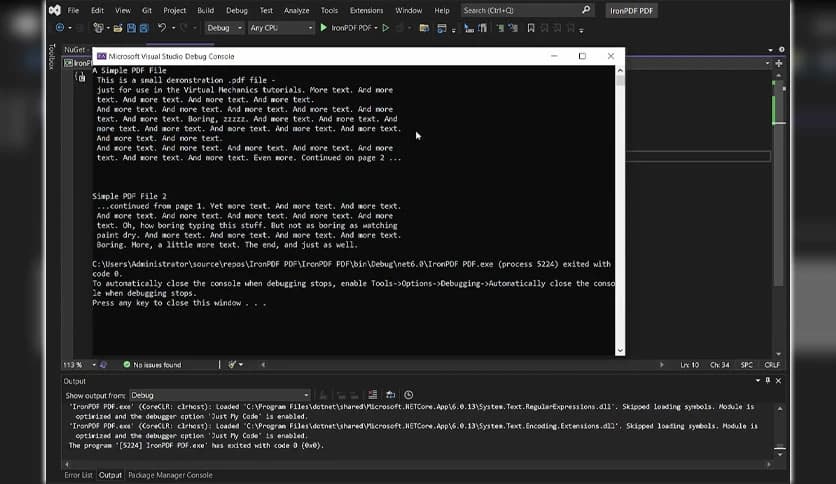Expand the Undo history dropdown arrow

tap(173, 28)
